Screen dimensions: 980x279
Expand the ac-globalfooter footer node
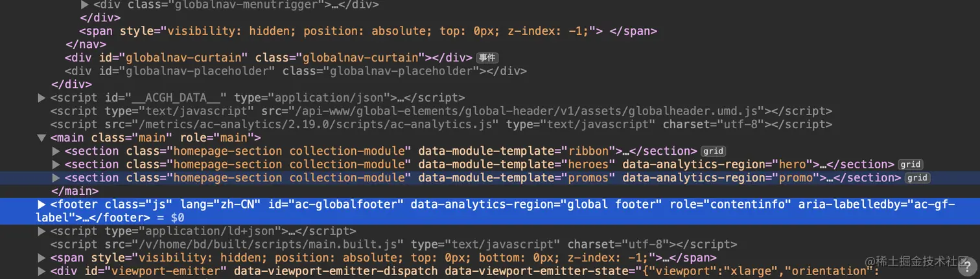(x=42, y=205)
